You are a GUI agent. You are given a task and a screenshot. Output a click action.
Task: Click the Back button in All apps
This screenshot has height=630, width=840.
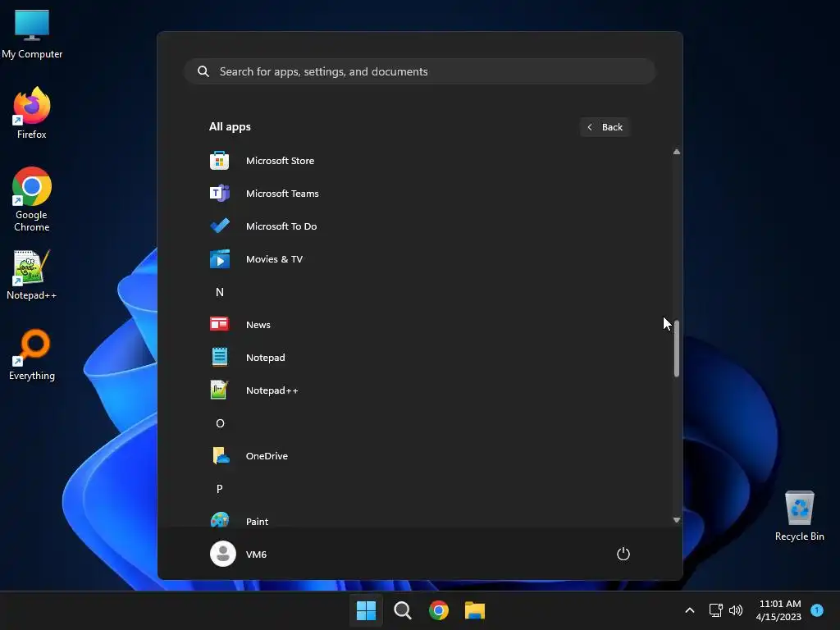605,127
